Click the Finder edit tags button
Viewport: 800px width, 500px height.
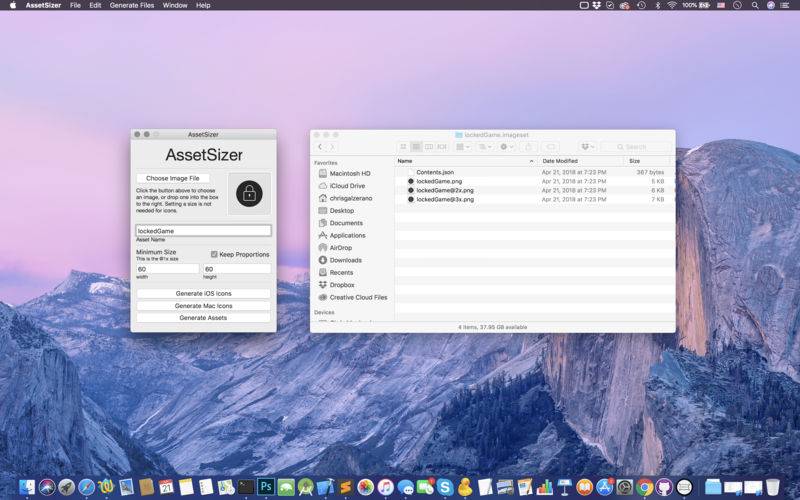[x=551, y=147]
